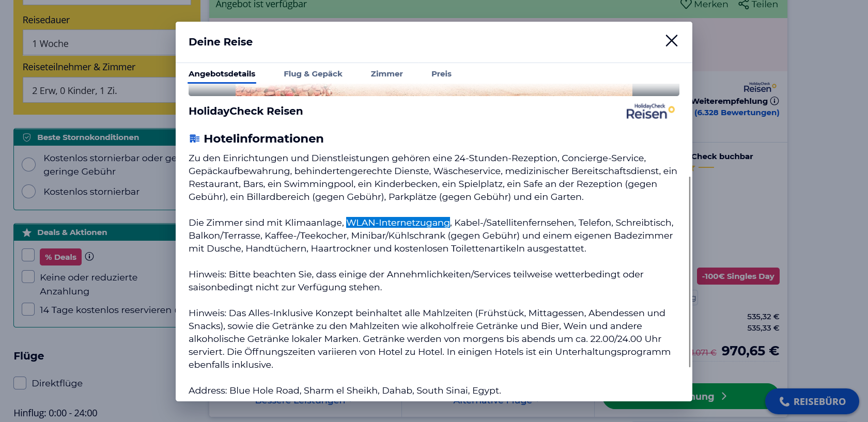The image size is (868, 422).
Task: Click the Teilen share icon
Action: pyautogui.click(x=743, y=5)
